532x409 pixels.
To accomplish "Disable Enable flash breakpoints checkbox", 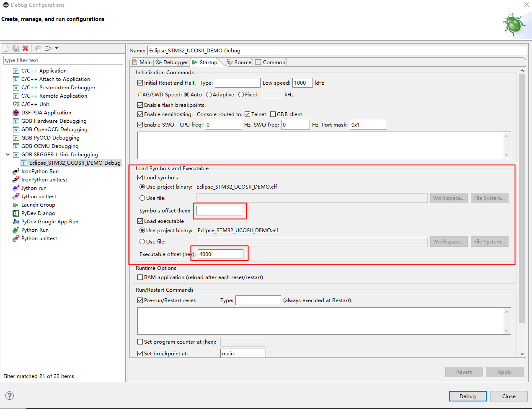I will [140, 105].
